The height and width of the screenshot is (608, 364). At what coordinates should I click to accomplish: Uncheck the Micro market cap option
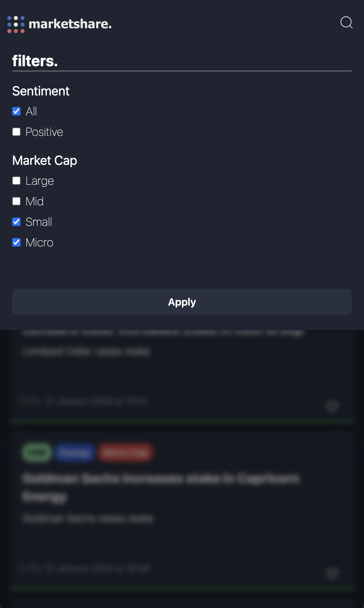[16, 242]
